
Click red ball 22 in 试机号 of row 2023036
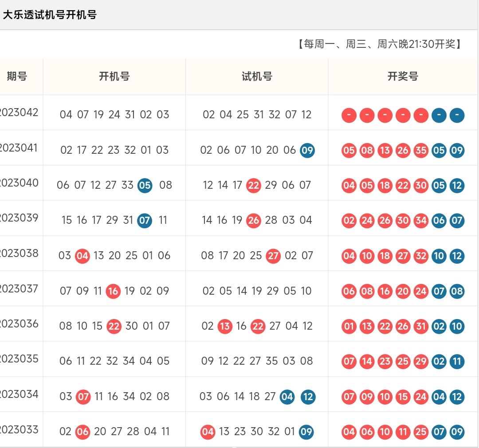[258, 326]
